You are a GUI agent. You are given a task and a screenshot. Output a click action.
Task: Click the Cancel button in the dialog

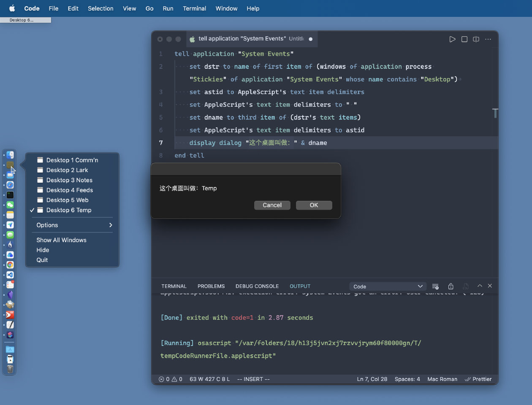click(x=272, y=205)
